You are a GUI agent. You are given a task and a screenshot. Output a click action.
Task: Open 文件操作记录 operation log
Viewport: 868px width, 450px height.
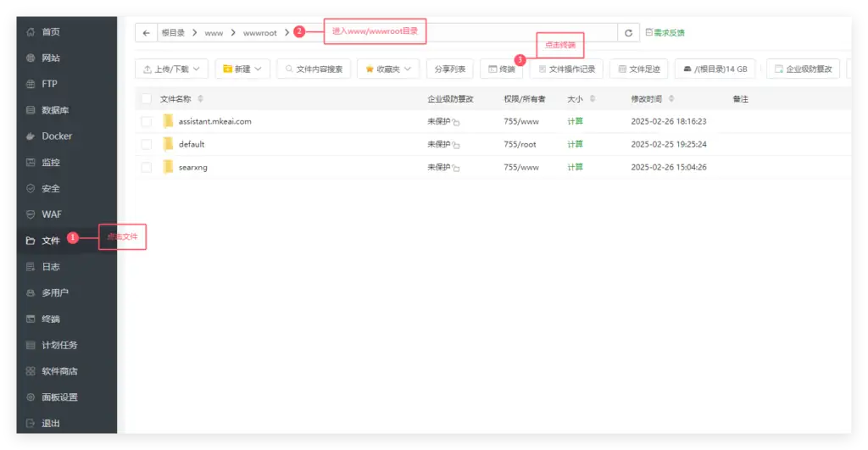click(566, 69)
